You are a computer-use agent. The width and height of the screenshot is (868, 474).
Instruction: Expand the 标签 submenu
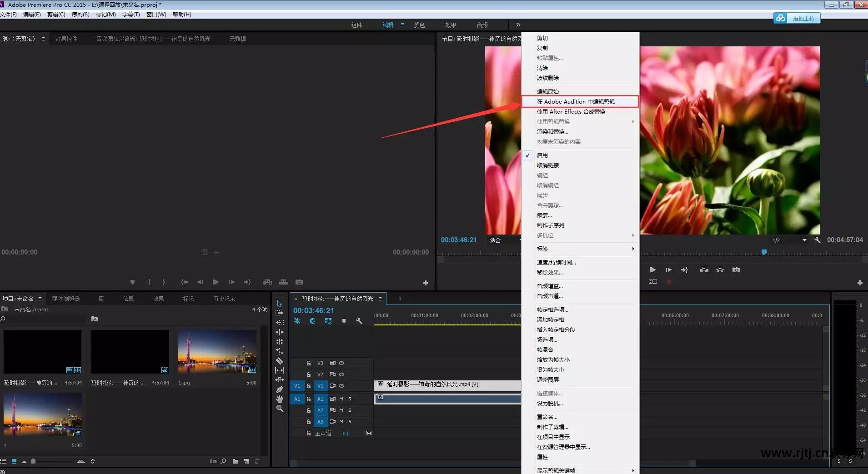click(580, 249)
